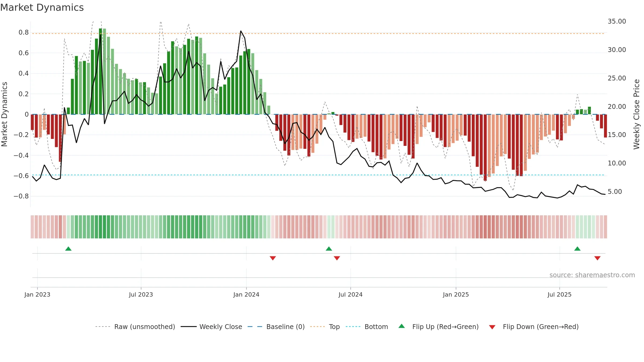Click the weekly close price peak near Jan 2024

click(241, 31)
